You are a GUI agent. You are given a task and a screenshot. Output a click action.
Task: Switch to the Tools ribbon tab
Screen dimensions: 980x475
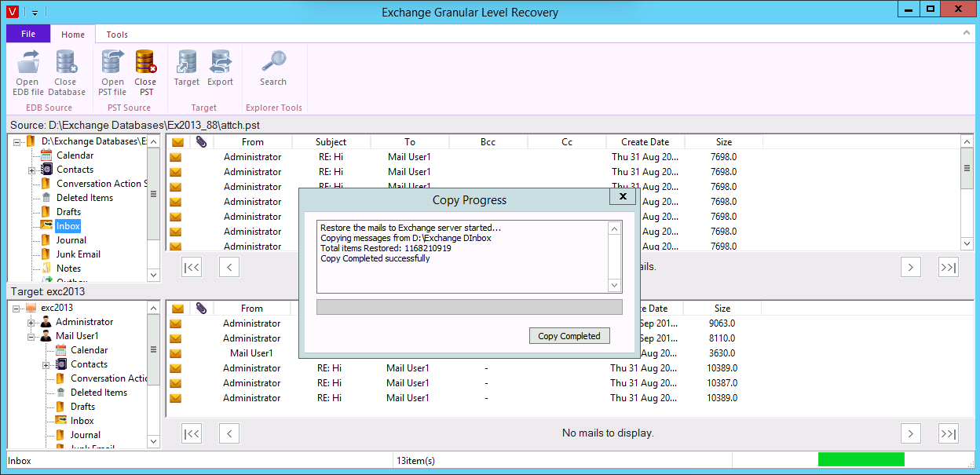pyautogui.click(x=117, y=35)
